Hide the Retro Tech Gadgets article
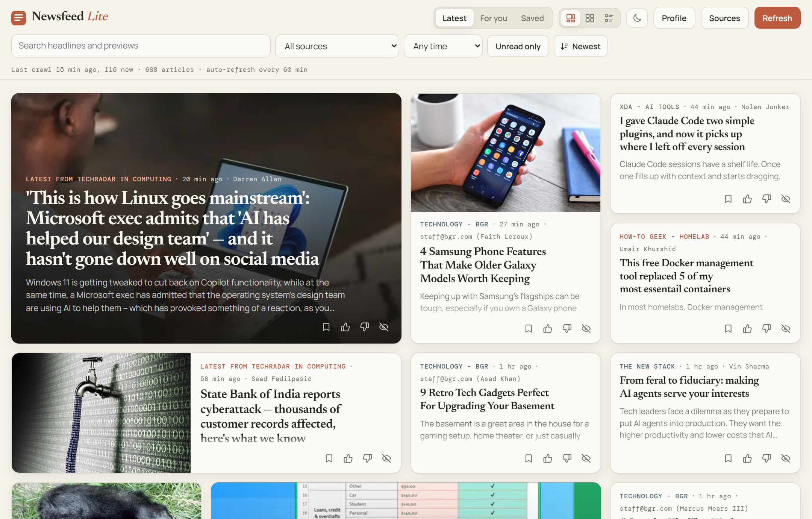 (586, 458)
